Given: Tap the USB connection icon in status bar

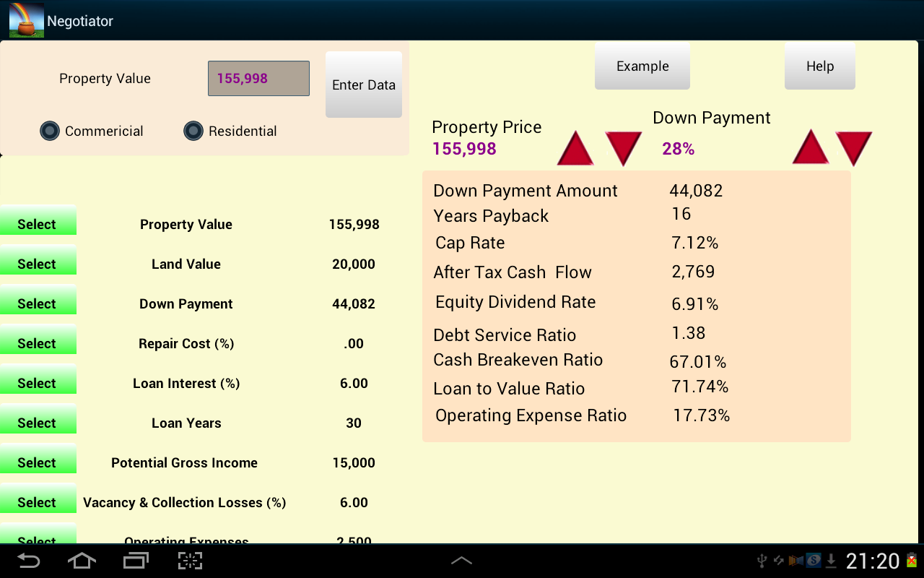Looking at the screenshot, I should tap(762, 560).
